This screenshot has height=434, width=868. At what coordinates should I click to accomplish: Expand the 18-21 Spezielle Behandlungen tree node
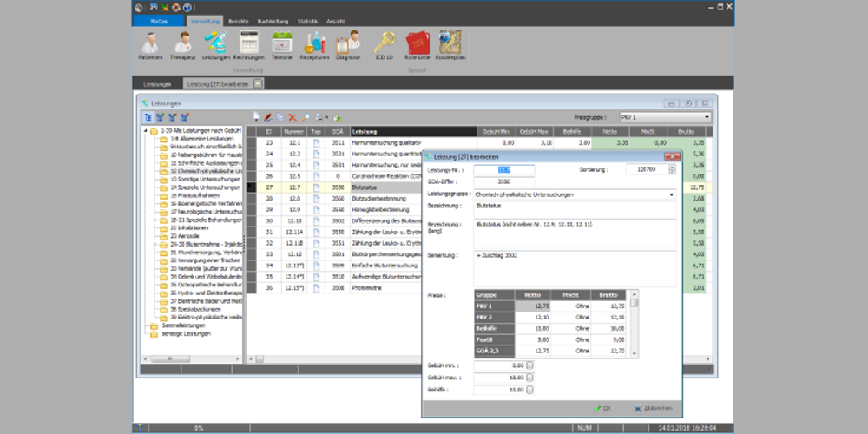coord(155,220)
